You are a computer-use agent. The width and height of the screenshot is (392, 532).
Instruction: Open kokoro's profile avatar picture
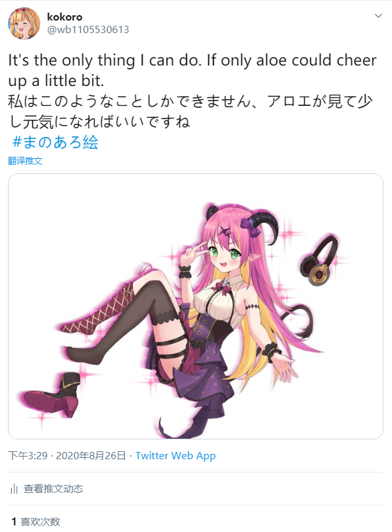coord(24,23)
